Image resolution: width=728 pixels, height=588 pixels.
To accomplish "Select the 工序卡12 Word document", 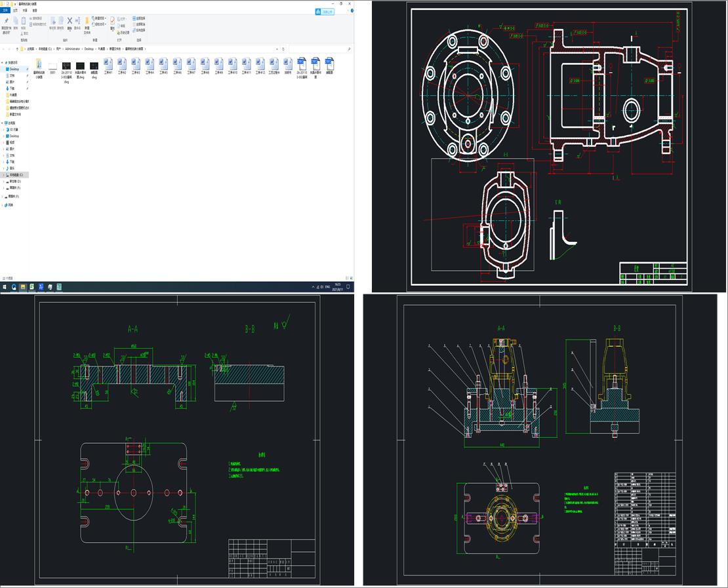I will click(x=260, y=66).
